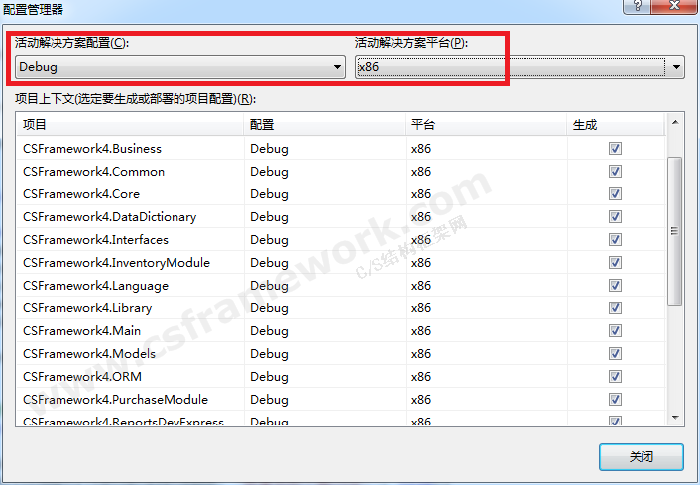700x485 pixels.
Task: Select the x86 platform cell for CSFramework4.Language
Action: (421, 286)
